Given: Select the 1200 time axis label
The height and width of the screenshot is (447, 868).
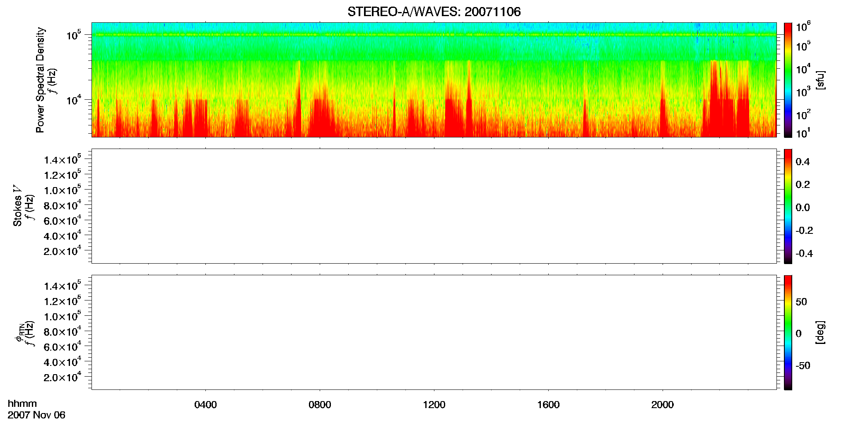Looking at the screenshot, I should click(x=434, y=405).
